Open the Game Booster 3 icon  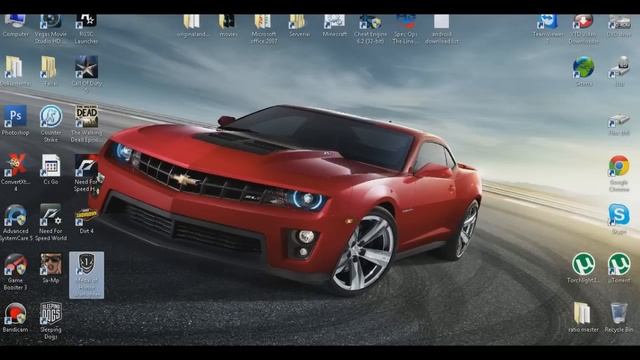click(x=16, y=271)
